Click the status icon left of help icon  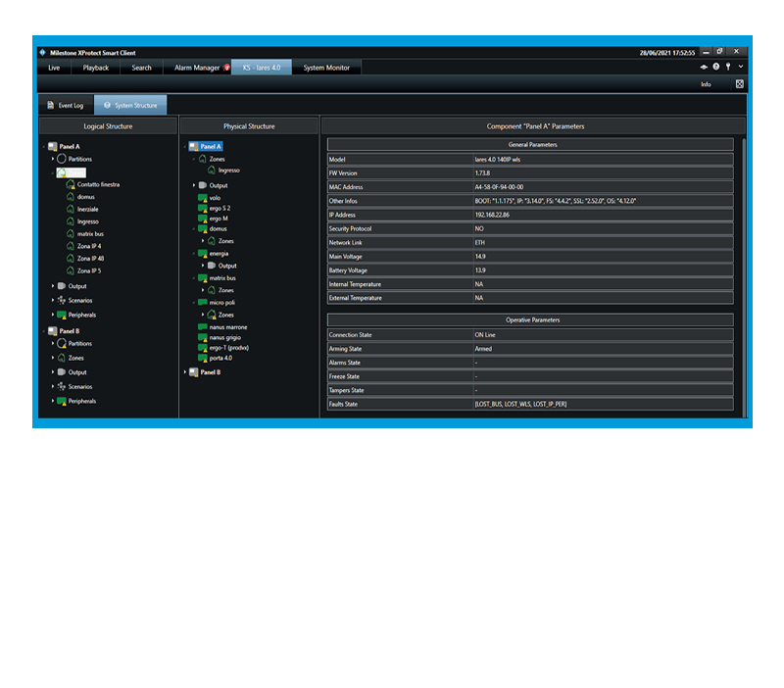pos(704,67)
